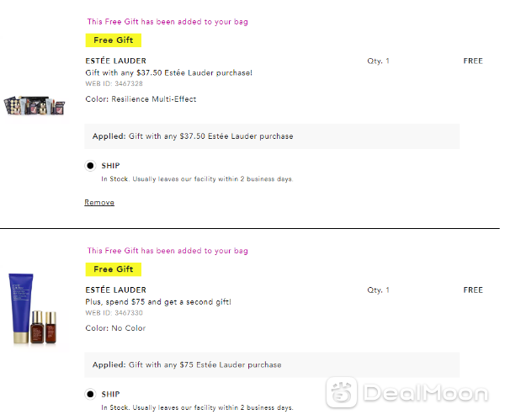Screen dimensions: 505x420
Task: Click the DealMoon watermark logo icon
Action: [x=342, y=392]
